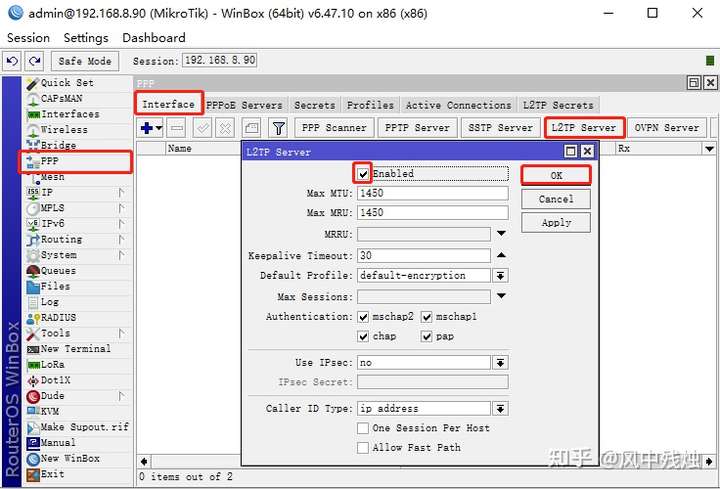Open Add button dropdown arrow
720x489 pixels.
tap(159, 128)
